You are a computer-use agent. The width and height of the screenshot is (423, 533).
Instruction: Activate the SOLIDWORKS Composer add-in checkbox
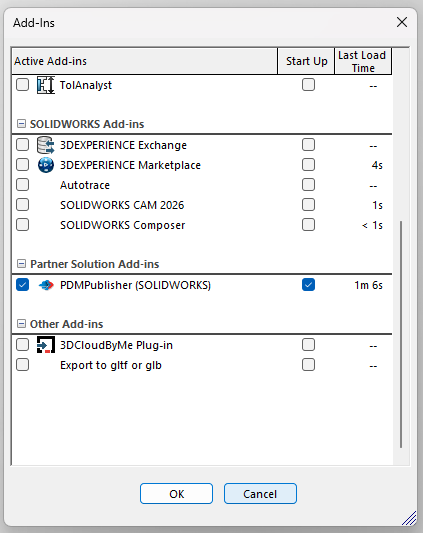22,225
